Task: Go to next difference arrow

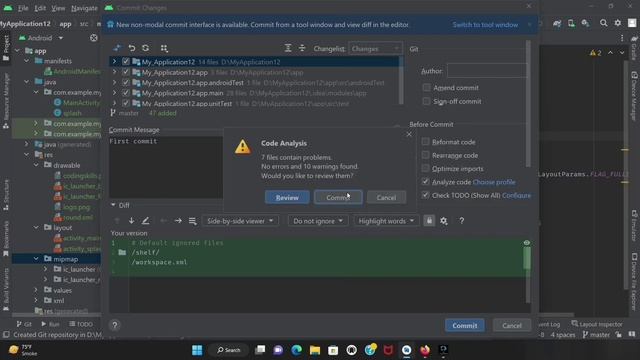Action: [131, 221]
